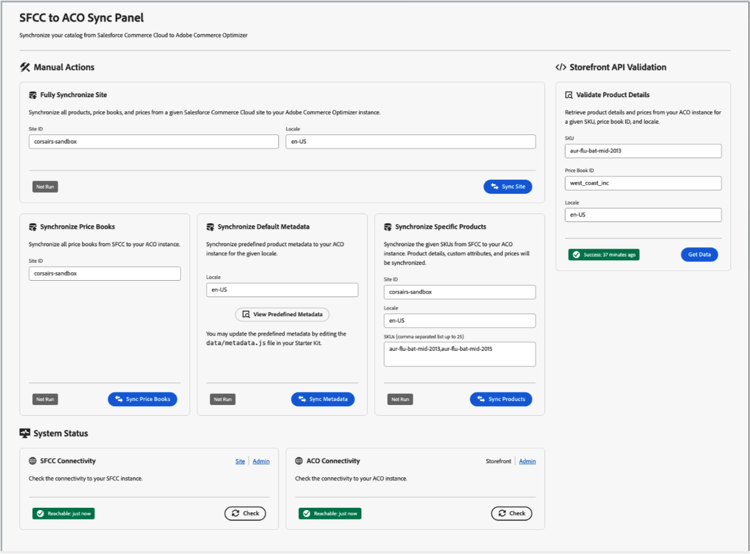Click Not Run badge in Synchronize Default Metadata
Screen dimensions: 750x554
pos(222,399)
